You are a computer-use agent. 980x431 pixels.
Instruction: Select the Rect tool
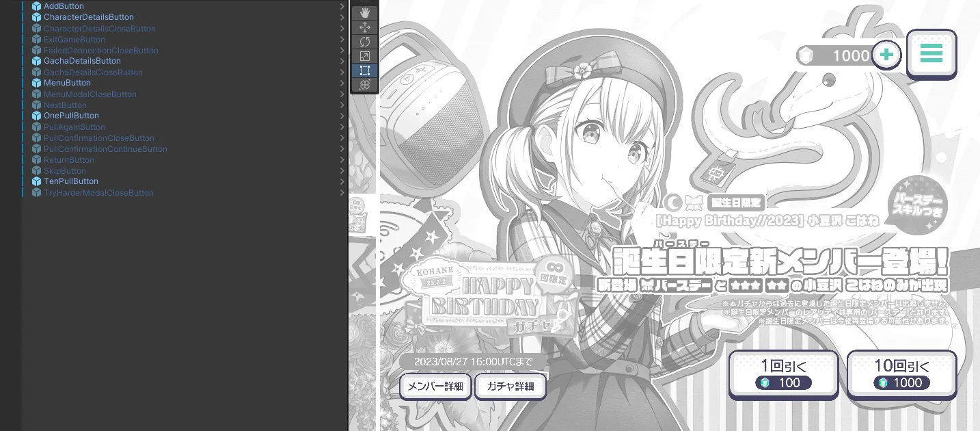point(365,70)
